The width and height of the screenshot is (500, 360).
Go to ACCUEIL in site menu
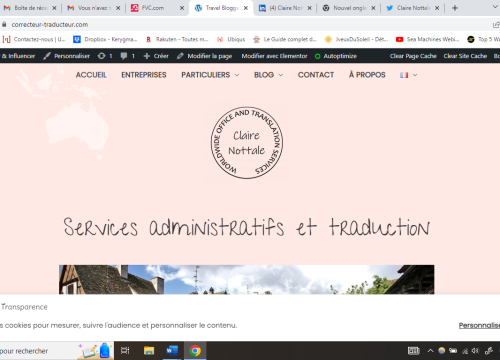point(91,75)
